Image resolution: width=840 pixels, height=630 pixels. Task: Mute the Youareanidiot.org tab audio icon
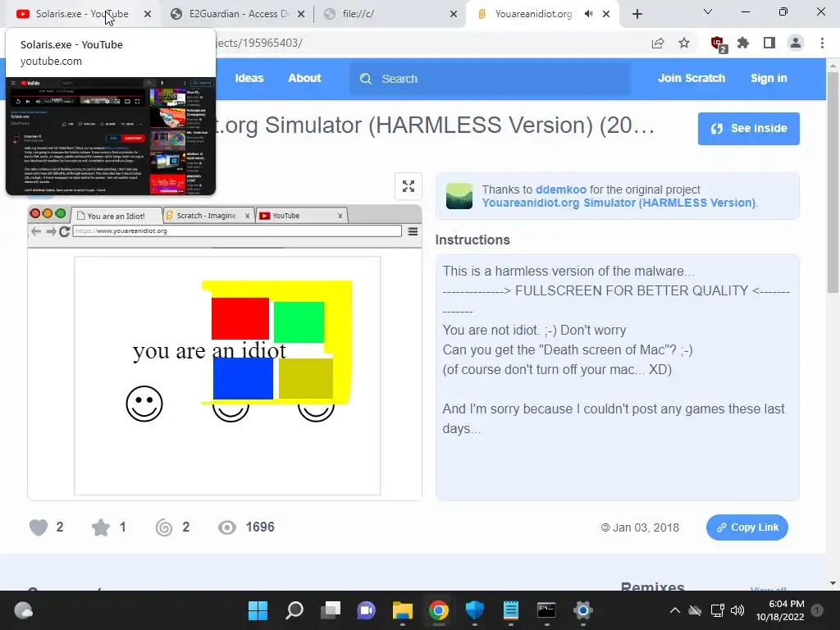(589, 14)
